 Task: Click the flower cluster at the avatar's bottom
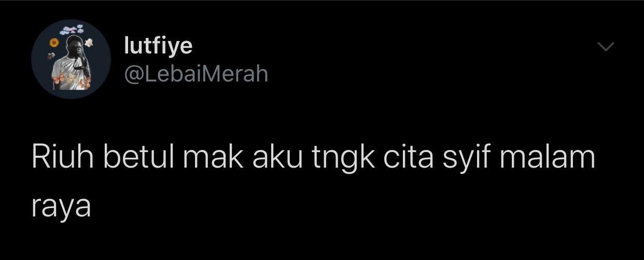click(72, 80)
